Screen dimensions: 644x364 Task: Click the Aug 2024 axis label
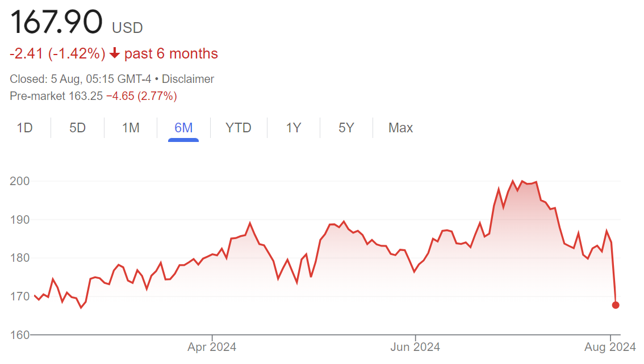click(611, 346)
